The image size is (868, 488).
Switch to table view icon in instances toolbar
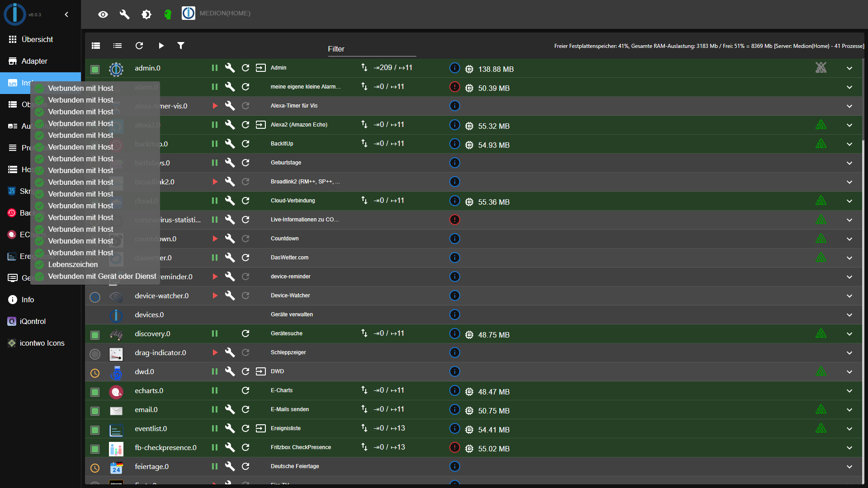(x=96, y=46)
